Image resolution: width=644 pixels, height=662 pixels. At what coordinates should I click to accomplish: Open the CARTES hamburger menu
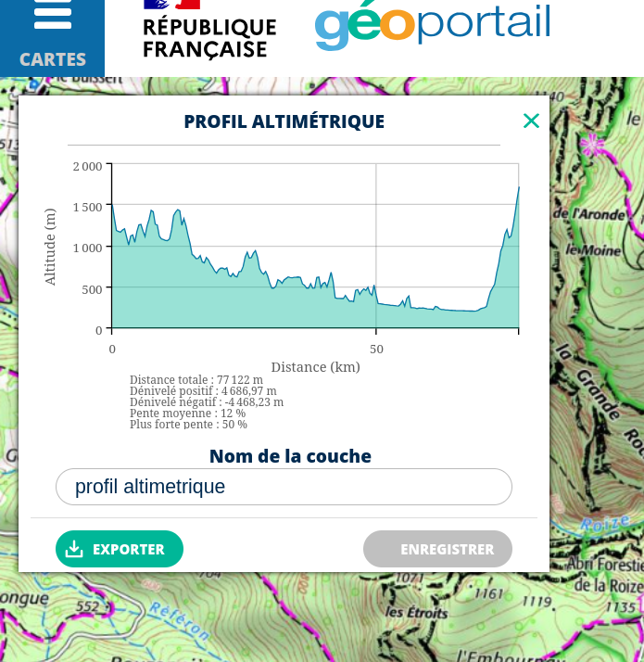(52, 16)
